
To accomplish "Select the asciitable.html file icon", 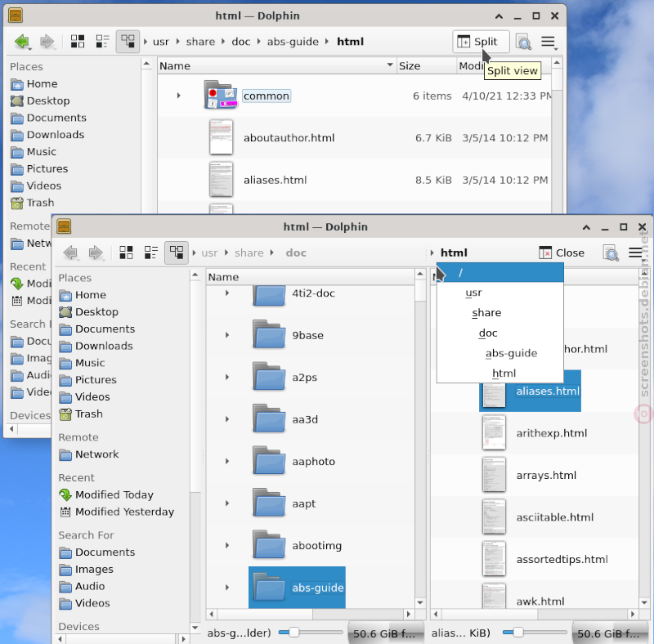I will 494,517.
